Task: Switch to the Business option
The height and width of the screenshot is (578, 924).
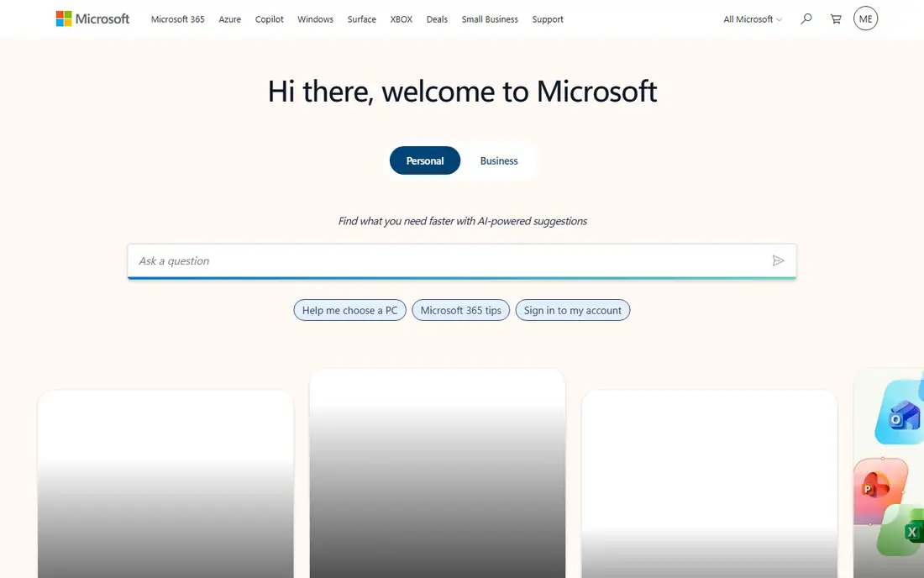Action: tap(499, 160)
